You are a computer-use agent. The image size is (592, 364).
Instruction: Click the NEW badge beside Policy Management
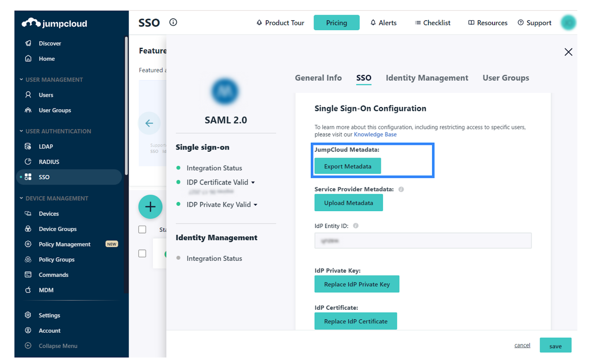111,244
